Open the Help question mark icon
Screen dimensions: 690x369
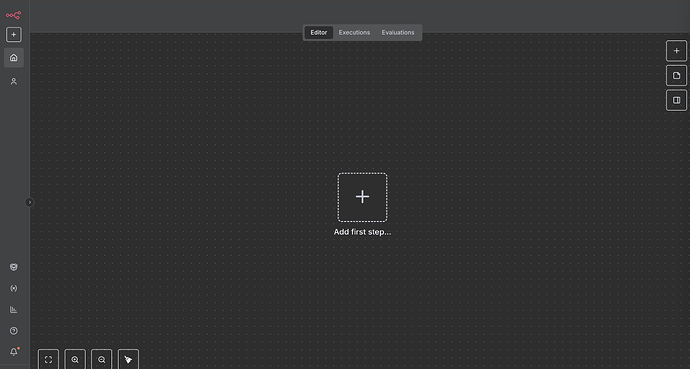pyautogui.click(x=14, y=331)
